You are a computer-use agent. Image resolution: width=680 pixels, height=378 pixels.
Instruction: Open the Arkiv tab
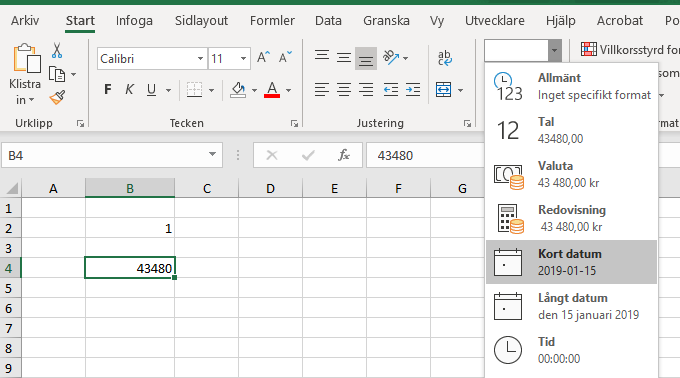click(x=25, y=20)
